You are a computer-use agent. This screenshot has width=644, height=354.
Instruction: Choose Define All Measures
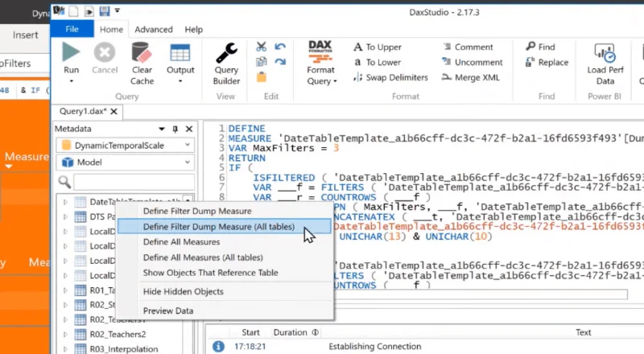click(182, 242)
